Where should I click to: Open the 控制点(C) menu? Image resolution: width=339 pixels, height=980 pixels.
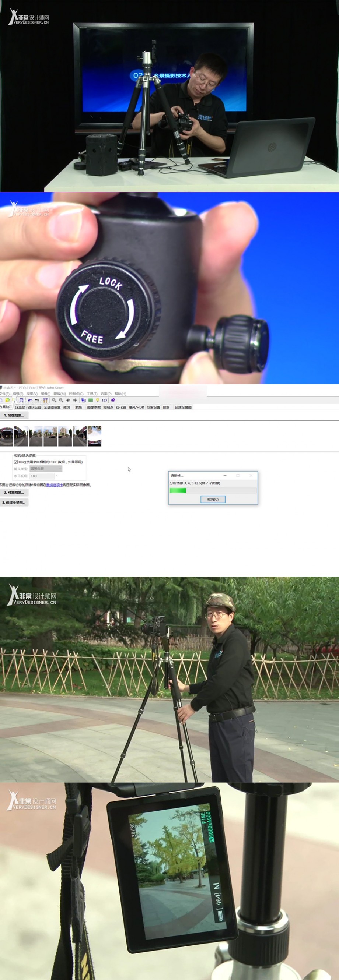click(x=76, y=394)
